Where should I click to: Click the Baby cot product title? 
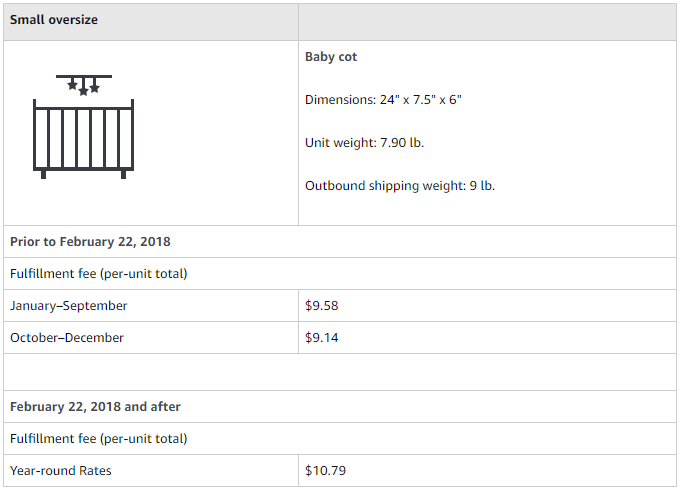click(x=331, y=57)
